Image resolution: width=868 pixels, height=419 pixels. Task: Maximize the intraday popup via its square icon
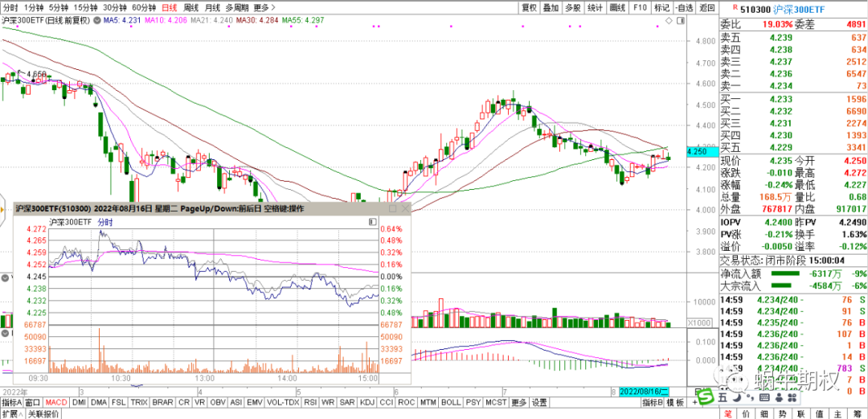point(392,207)
